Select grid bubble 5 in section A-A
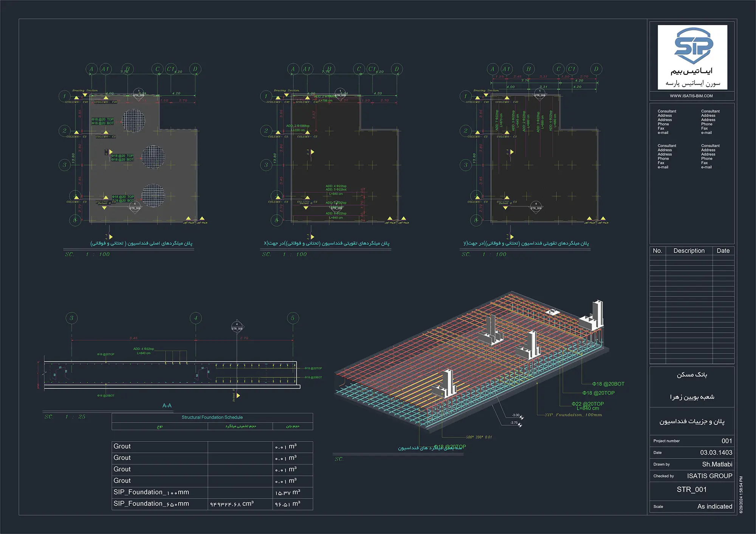Screen dimensions: 756x534 tap(293, 318)
